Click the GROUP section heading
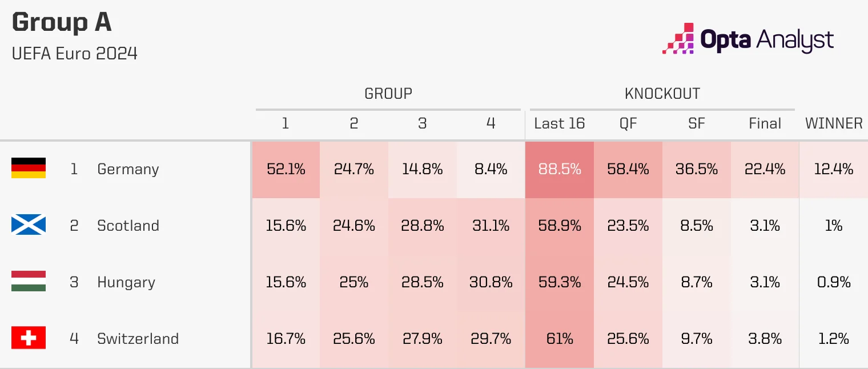Screen dimensions: 868x369 point(388,93)
